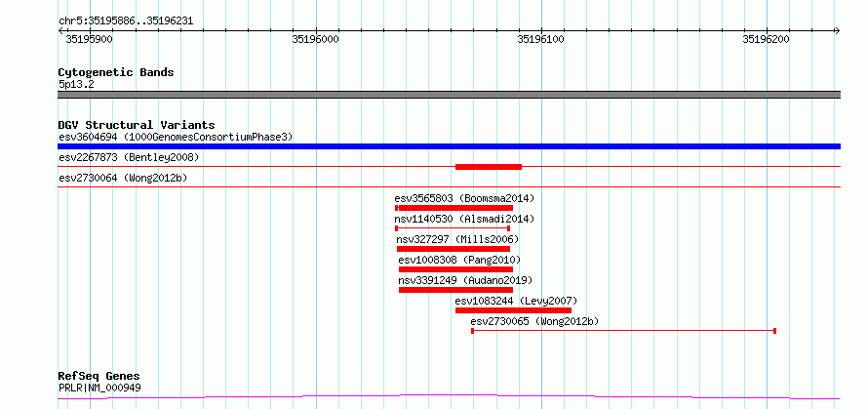The image size is (868, 409).
Task: Click the 5p13.2 cytogenetic band bar
Action: [449, 95]
